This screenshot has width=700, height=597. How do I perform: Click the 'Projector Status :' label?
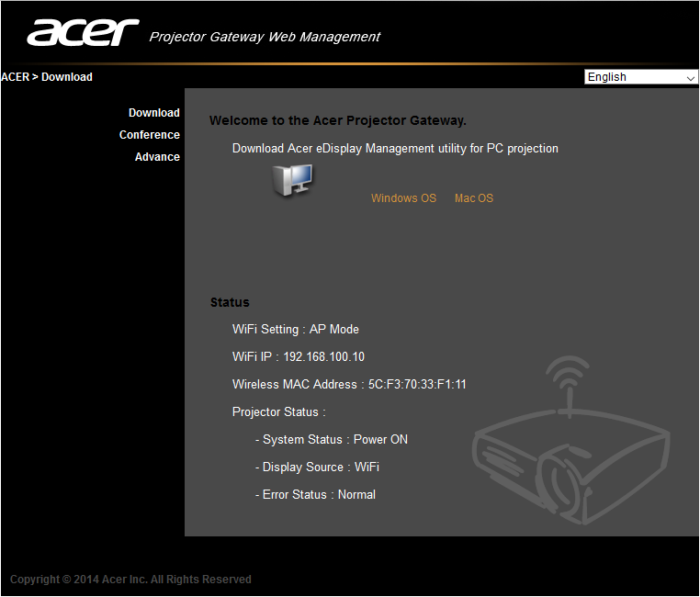(279, 411)
